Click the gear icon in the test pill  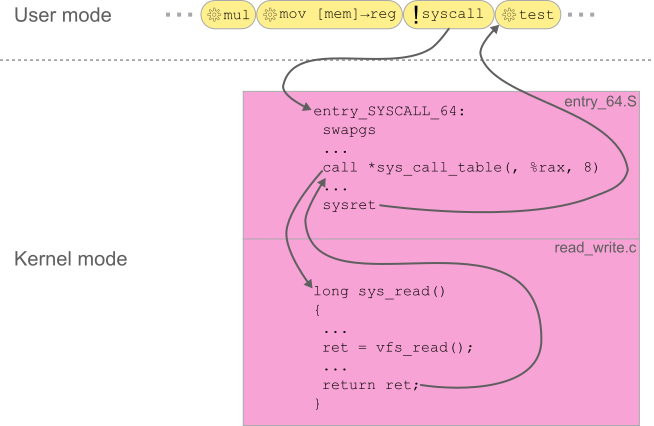[x=509, y=16]
